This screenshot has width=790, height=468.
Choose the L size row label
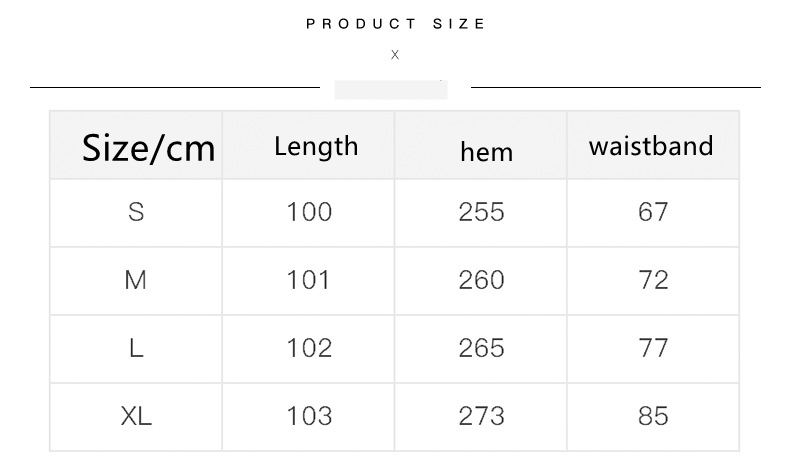[136, 348]
